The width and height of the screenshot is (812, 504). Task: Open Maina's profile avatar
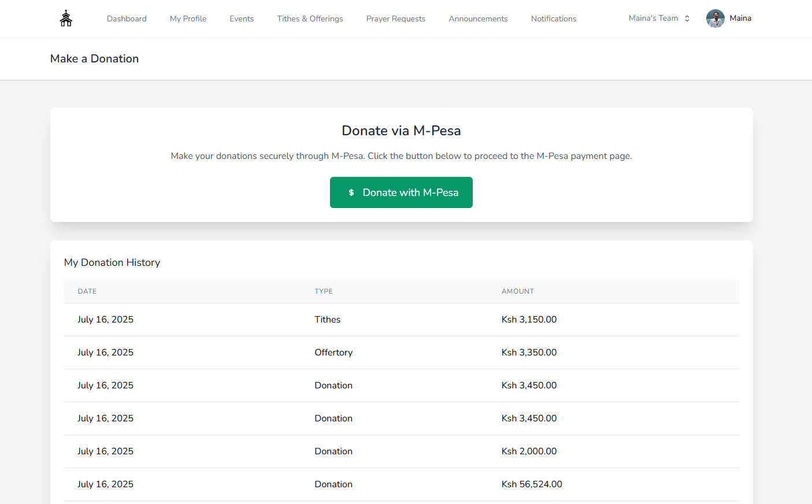(715, 18)
